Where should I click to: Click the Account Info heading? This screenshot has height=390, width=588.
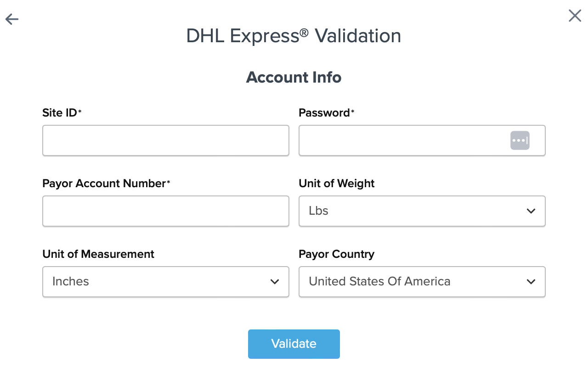pos(294,77)
